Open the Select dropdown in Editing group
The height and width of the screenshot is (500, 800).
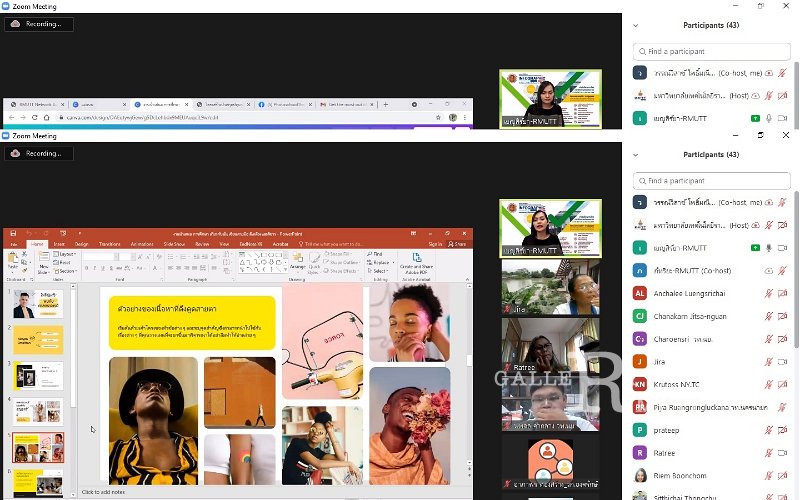pos(380,270)
